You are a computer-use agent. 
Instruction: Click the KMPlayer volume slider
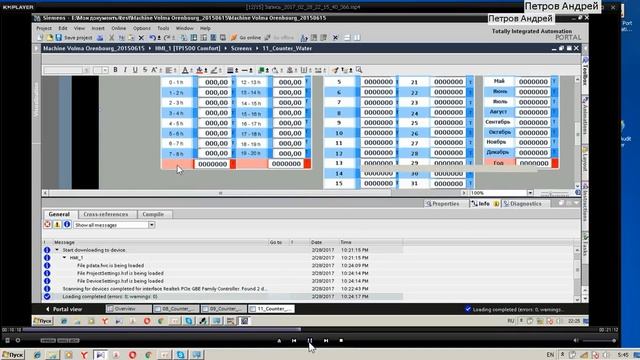599,340
